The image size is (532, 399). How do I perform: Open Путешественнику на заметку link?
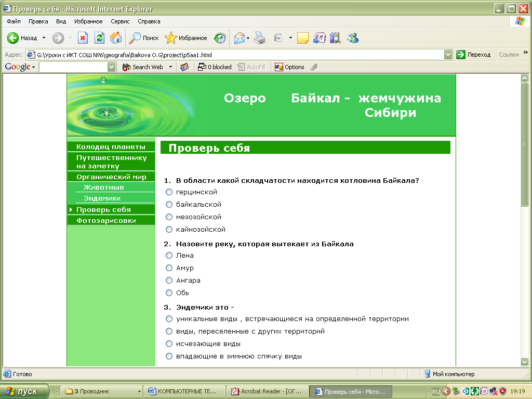click(111, 162)
